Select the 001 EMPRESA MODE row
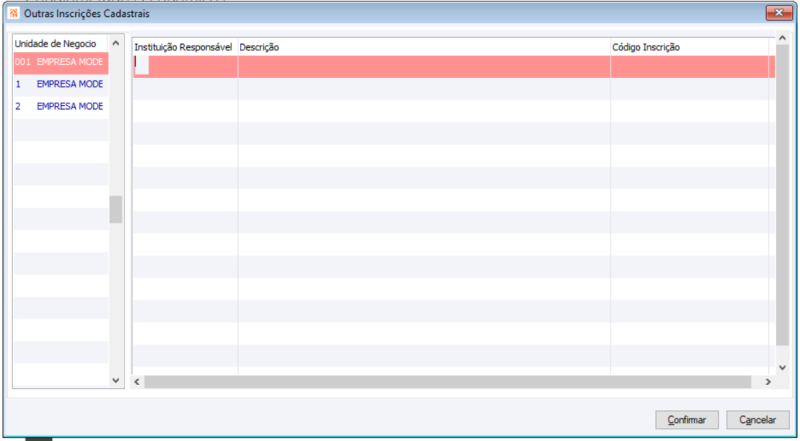This screenshot has height=441, width=800. [61, 62]
